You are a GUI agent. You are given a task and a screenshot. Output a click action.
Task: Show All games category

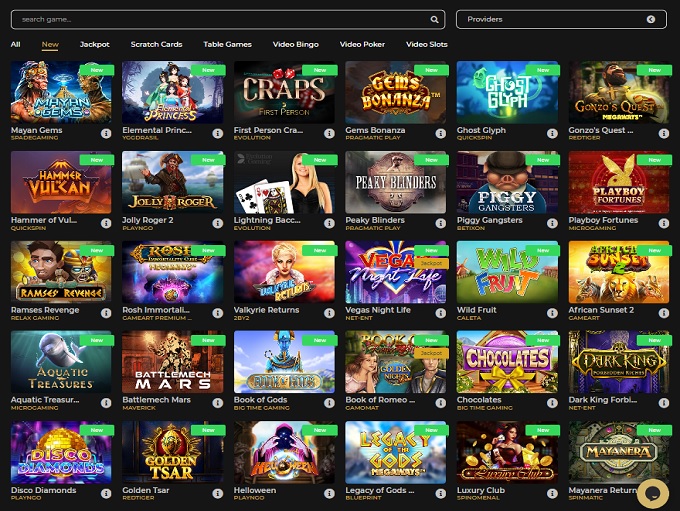[15, 45]
